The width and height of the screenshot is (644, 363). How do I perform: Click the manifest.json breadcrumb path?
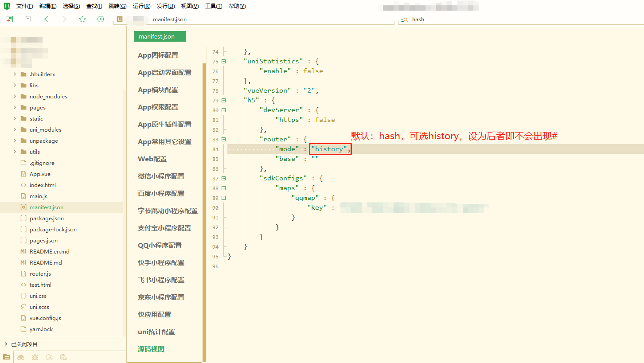pos(170,20)
